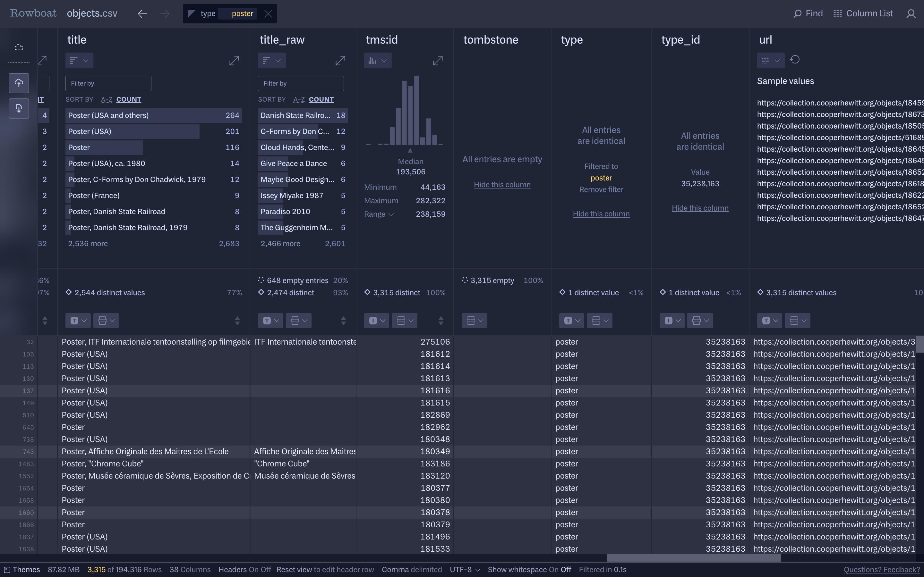Click the user account icon
Viewport: 924px width, 577px height.
tap(911, 14)
